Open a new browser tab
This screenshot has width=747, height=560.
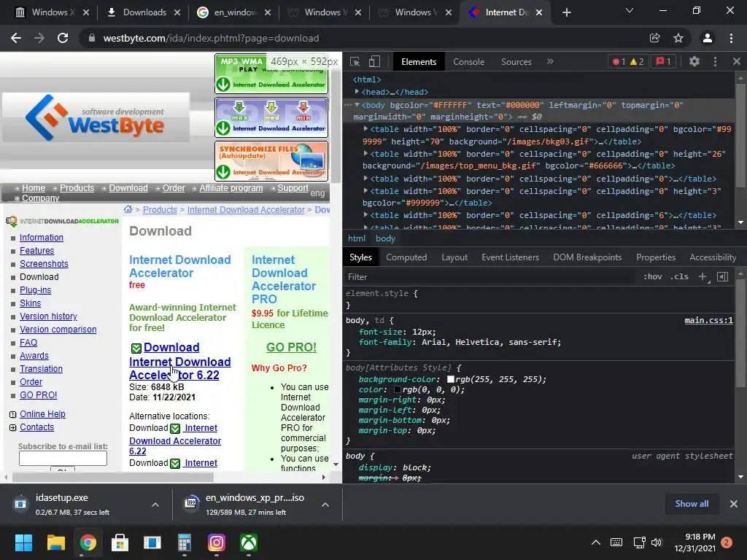coord(566,12)
